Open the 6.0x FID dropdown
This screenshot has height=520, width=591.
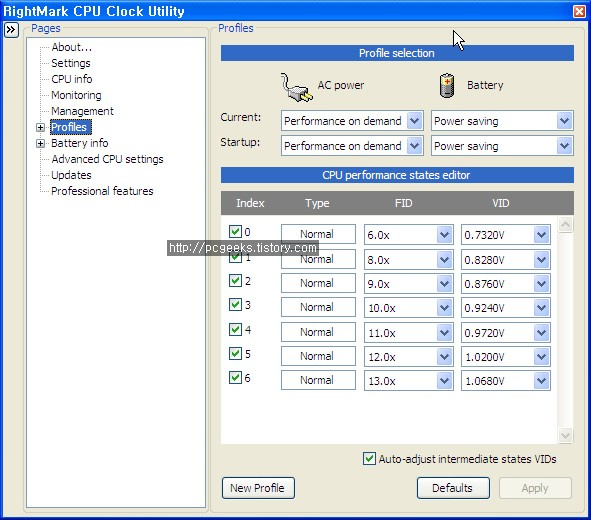445,235
